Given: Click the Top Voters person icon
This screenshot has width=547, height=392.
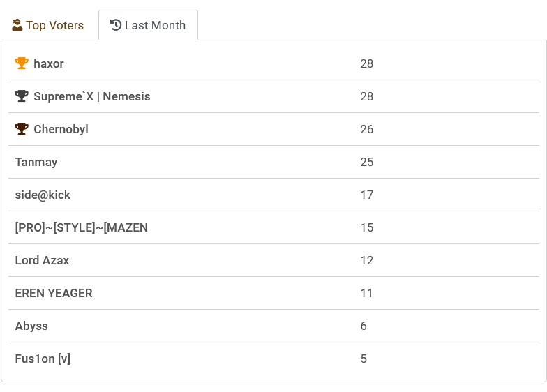Looking at the screenshot, I should 17,25.
